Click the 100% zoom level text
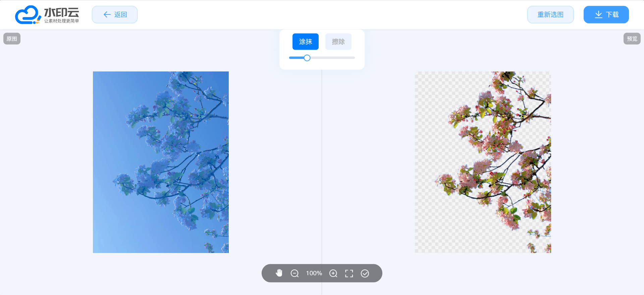Image resolution: width=644 pixels, height=295 pixels. coord(314,274)
